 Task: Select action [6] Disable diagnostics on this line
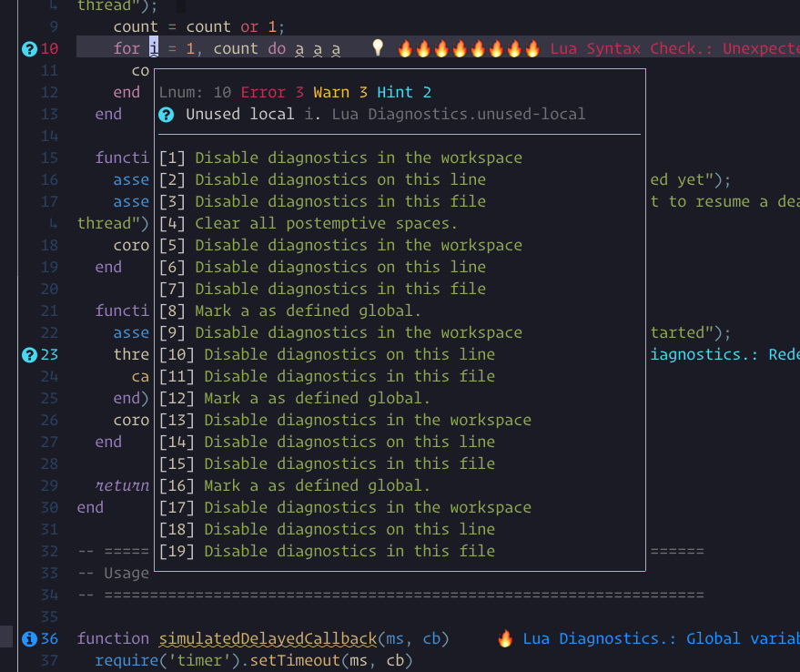click(x=322, y=267)
